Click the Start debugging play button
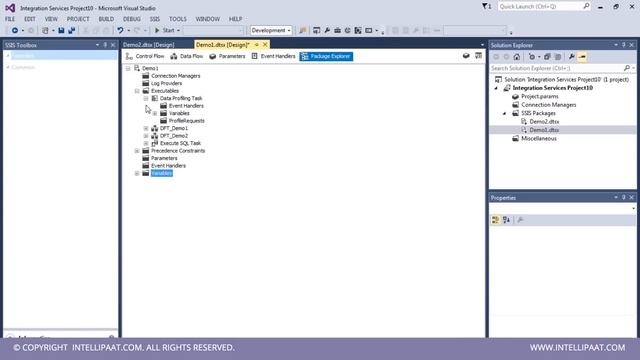Viewport: 640px width, 360px height. coord(157,30)
